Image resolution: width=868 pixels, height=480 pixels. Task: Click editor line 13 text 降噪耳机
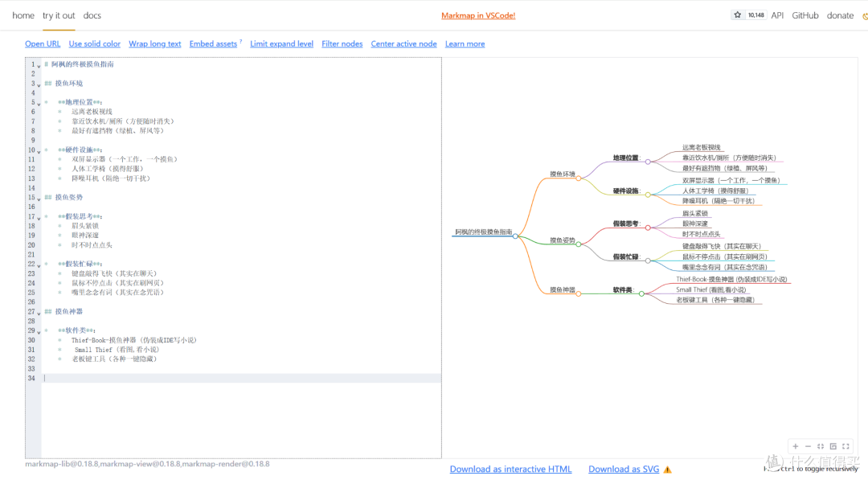[x=84, y=178]
